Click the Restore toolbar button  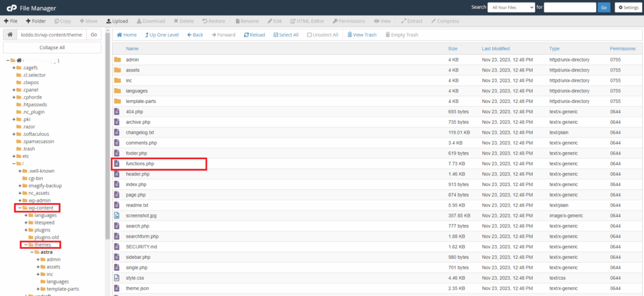(214, 21)
